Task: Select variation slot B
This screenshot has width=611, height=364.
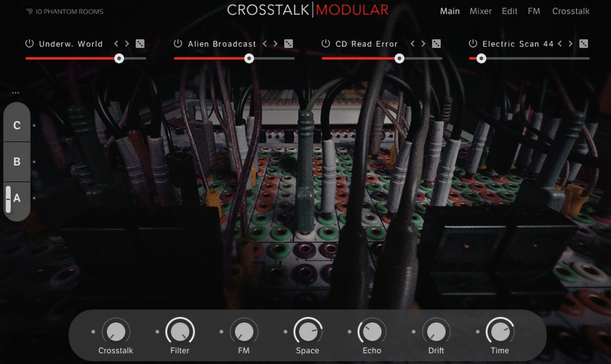Action: click(x=16, y=162)
